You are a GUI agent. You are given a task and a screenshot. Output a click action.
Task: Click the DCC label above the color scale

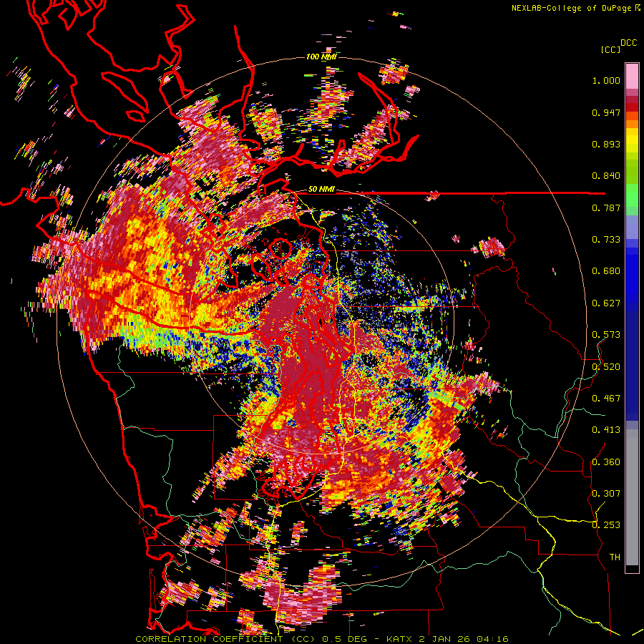click(628, 43)
